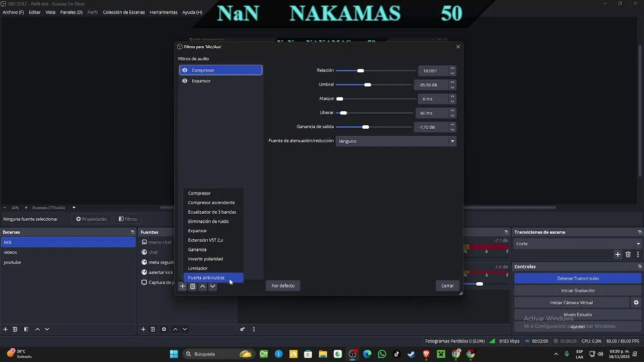Open Windows Start menu

click(174, 354)
